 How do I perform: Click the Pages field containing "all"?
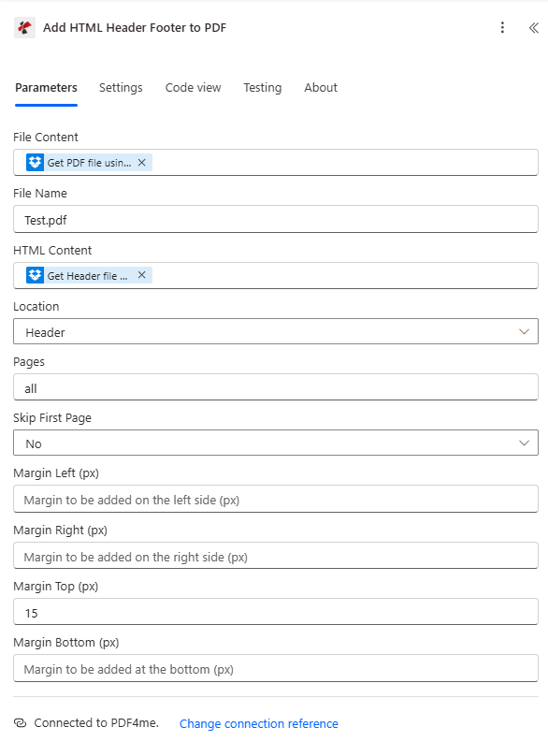pyautogui.click(x=274, y=386)
